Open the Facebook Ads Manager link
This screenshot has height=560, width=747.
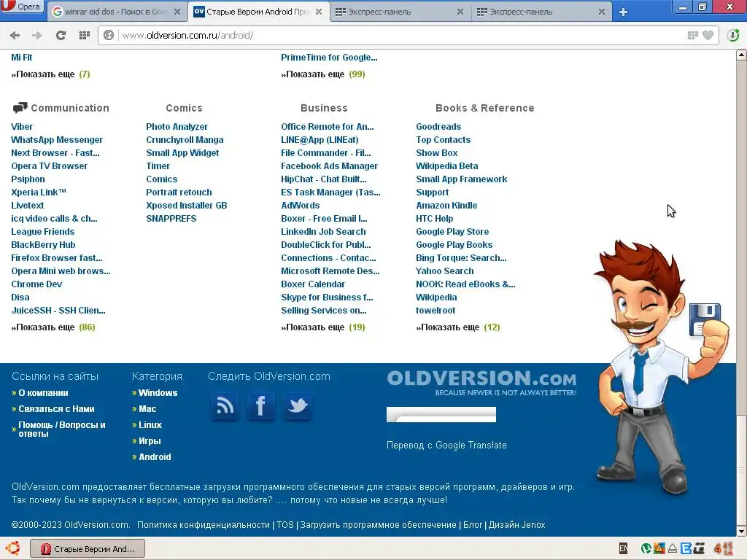point(329,166)
